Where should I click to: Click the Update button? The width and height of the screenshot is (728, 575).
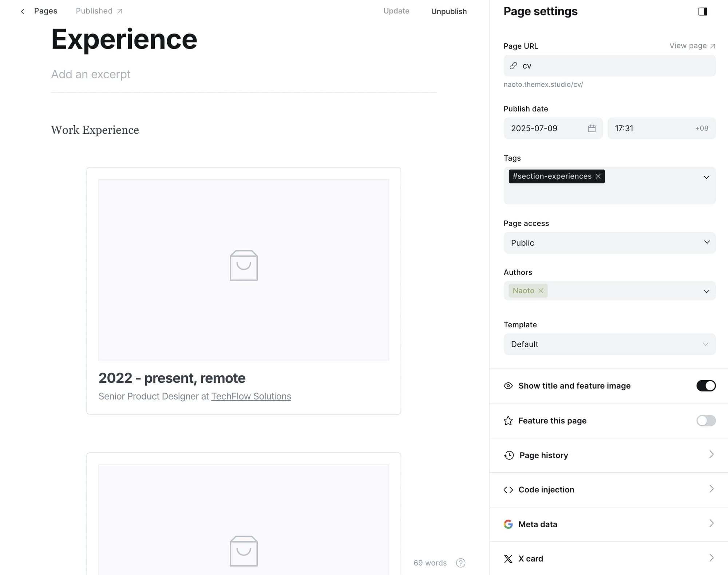tap(396, 11)
